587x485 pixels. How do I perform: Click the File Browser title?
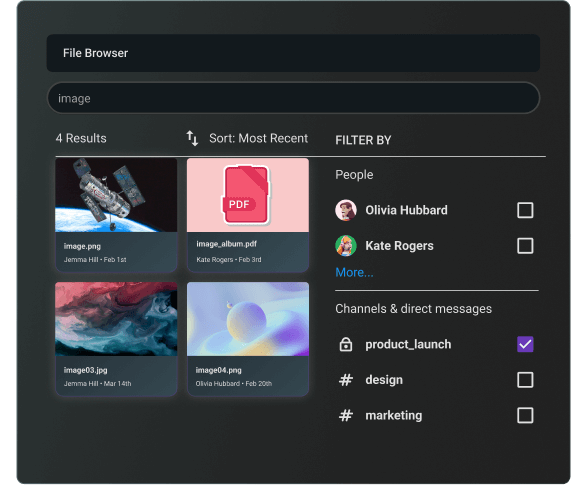(95, 53)
